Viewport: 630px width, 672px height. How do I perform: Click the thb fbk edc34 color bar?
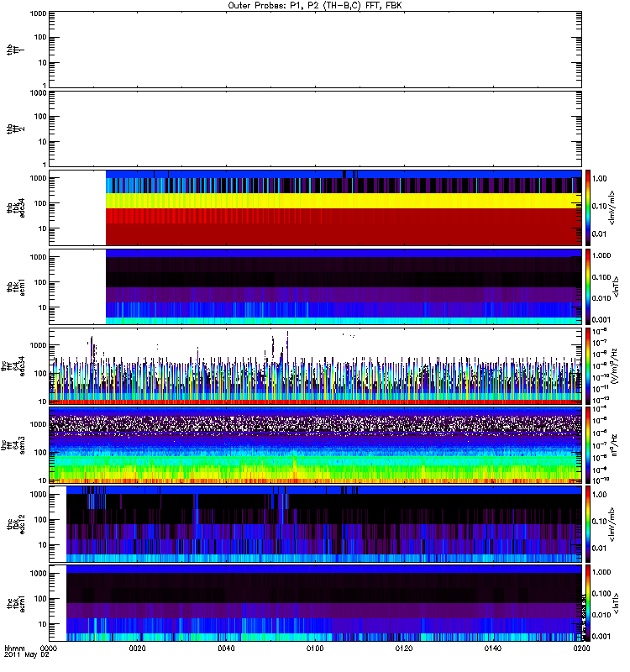tap(588, 208)
